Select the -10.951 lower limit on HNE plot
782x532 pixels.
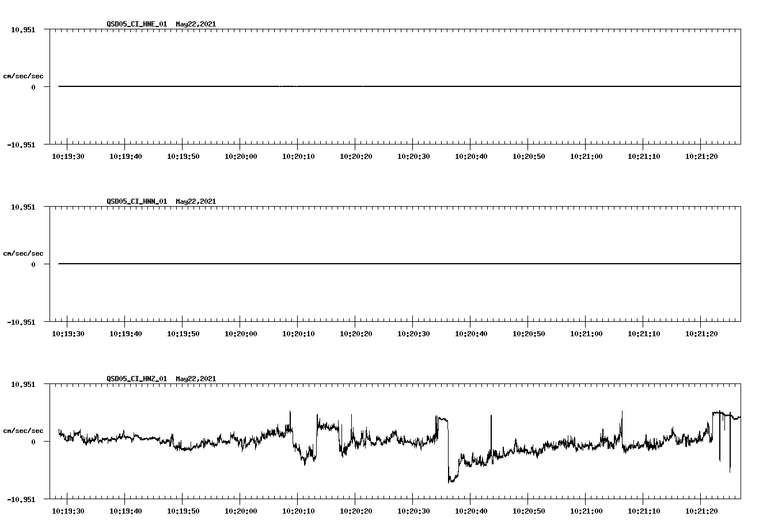[21, 145]
